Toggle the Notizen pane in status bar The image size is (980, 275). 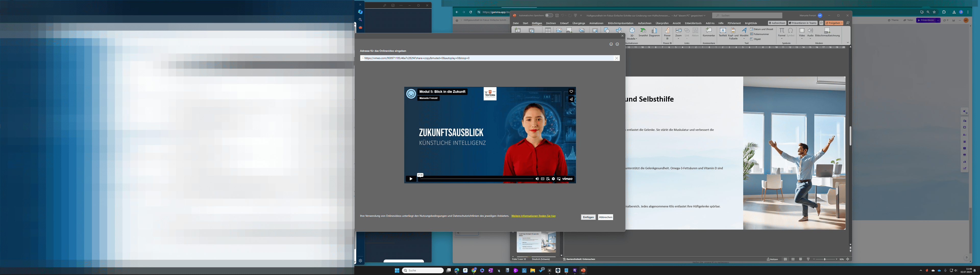[x=772, y=259]
